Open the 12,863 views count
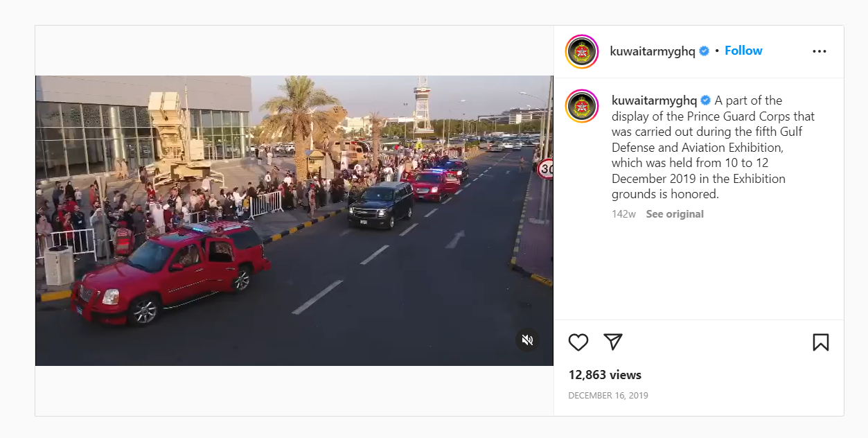 point(605,375)
